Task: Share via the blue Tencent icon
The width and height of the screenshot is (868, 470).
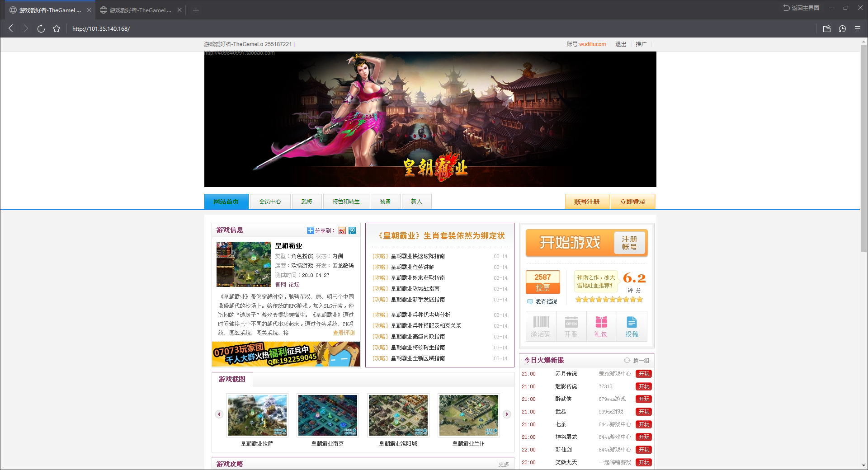Action: (x=352, y=230)
